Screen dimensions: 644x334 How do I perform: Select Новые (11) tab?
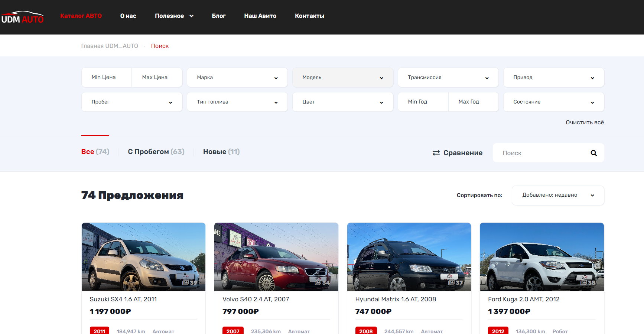pyautogui.click(x=221, y=152)
